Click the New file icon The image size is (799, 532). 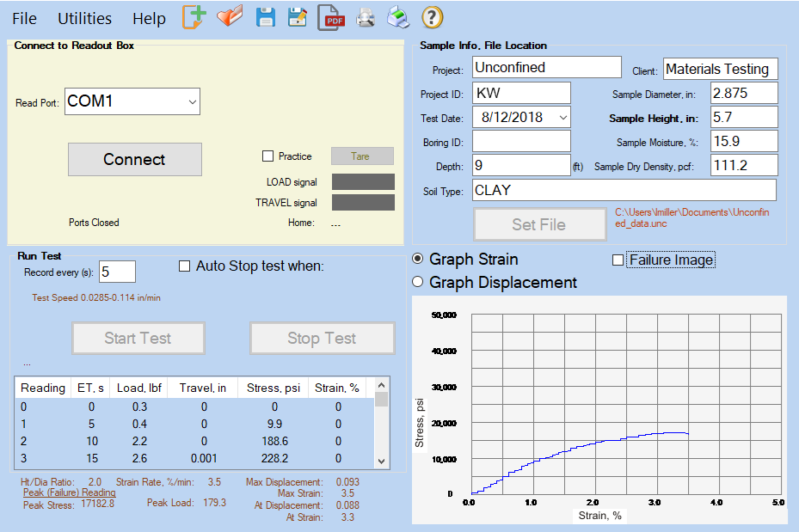(x=194, y=17)
